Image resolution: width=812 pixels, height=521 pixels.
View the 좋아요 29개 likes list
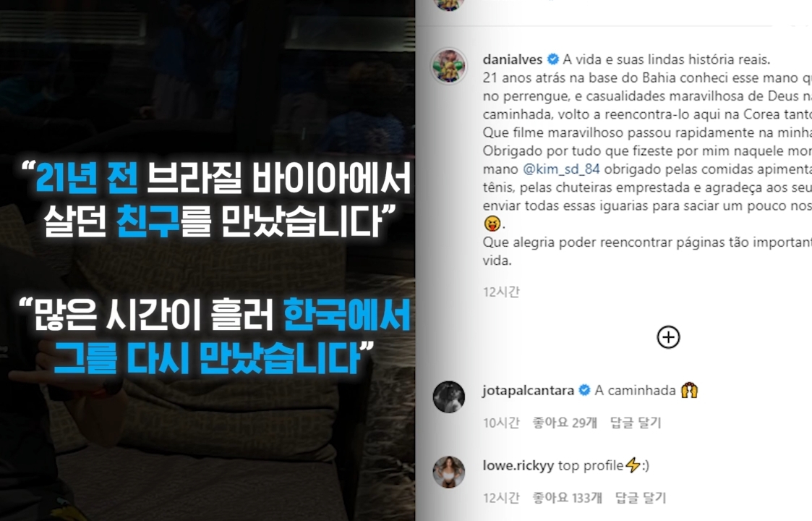click(x=565, y=423)
